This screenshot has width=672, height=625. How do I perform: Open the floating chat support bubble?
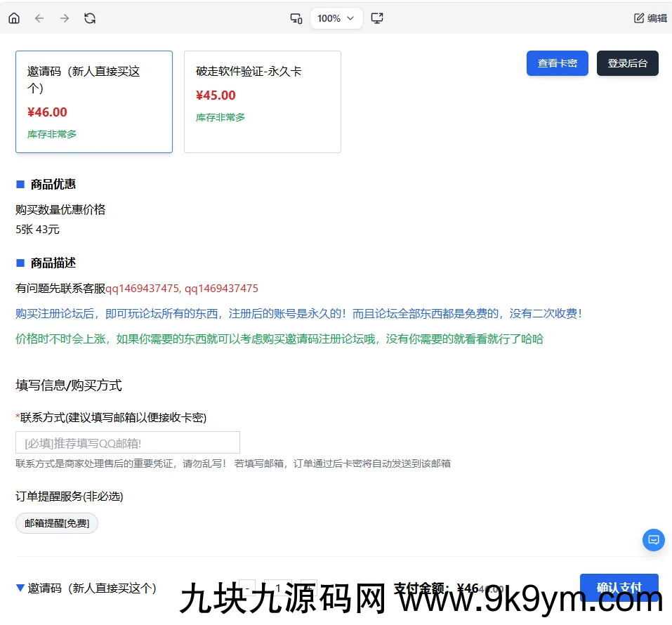pyautogui.click(x=653, y=540)
